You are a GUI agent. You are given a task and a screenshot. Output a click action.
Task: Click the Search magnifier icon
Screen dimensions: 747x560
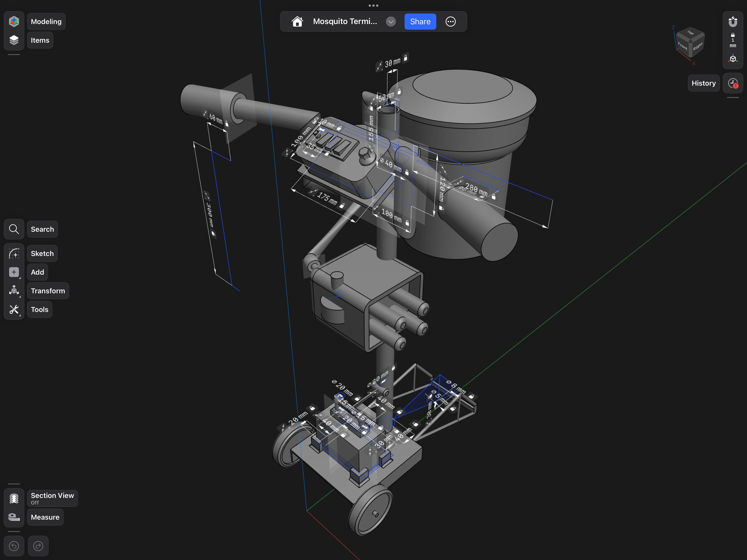click(x=14, y=229)
